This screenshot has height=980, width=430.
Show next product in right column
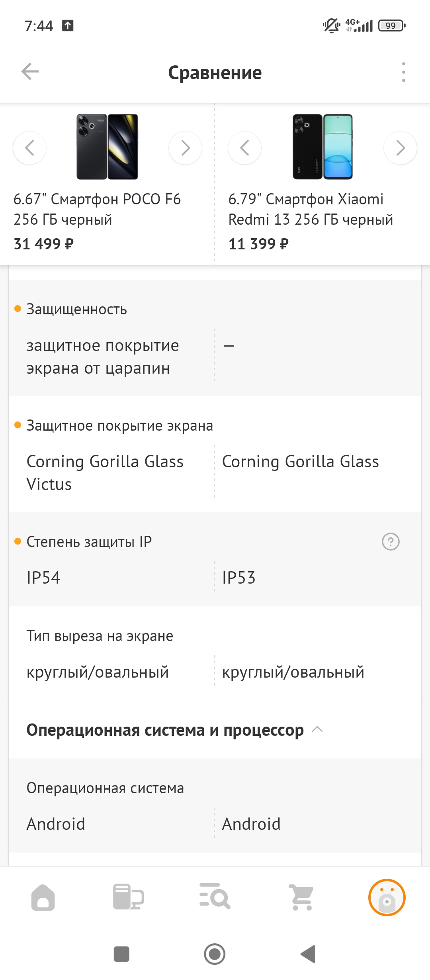tap(400, 148)
